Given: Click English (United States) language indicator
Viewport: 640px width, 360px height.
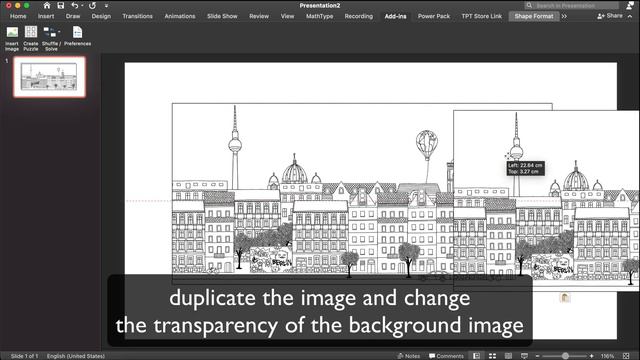Looking at the screenshot, I should pos(76,356).
